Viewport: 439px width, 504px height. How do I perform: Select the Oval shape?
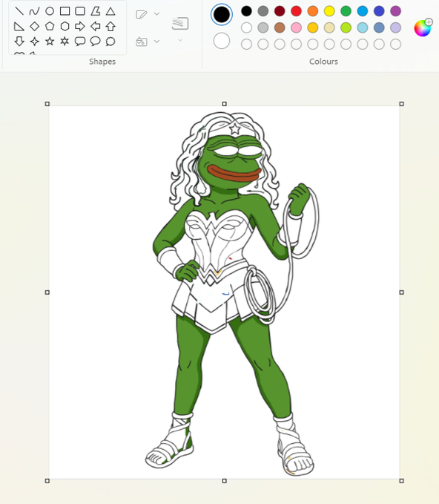[50, 11]
